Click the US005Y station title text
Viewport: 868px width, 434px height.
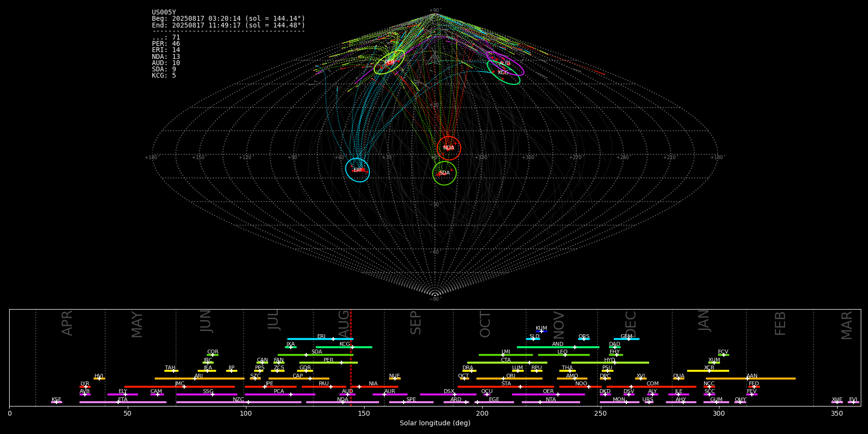(x=164, y=13)
